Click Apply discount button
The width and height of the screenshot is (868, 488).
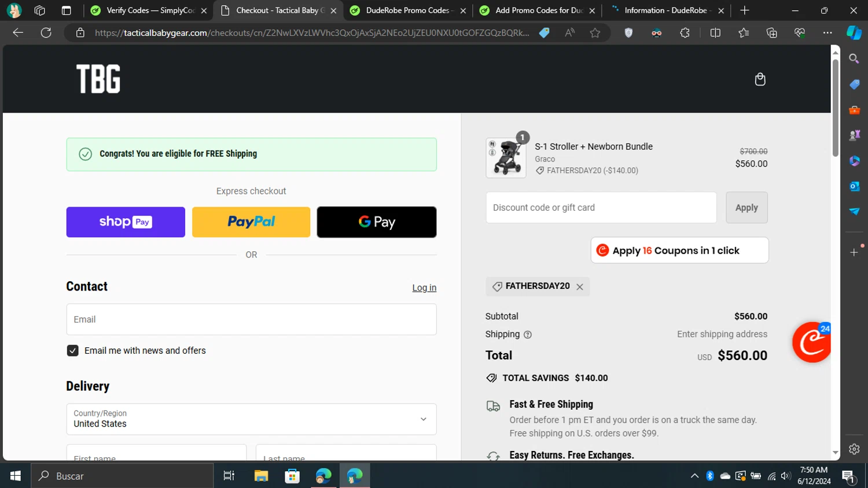point(746,208)
